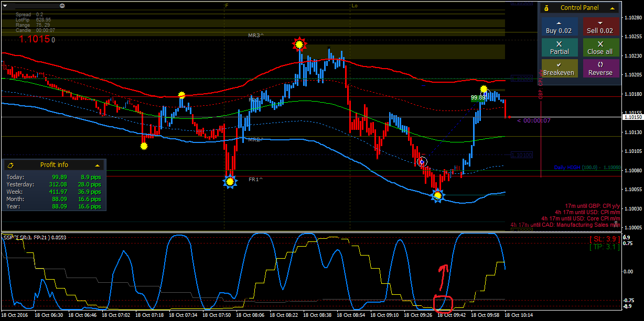Click the Profit info header icon

pyautogui.click(x=11, y=165)
